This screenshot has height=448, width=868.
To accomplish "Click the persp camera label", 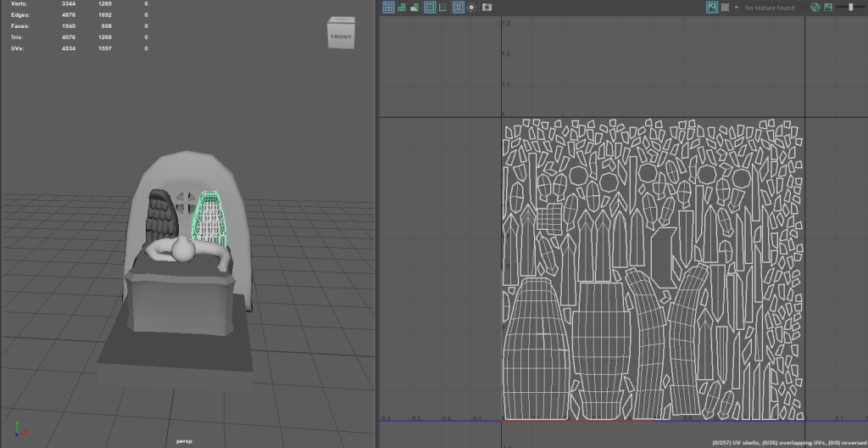I will pos(185,441).
